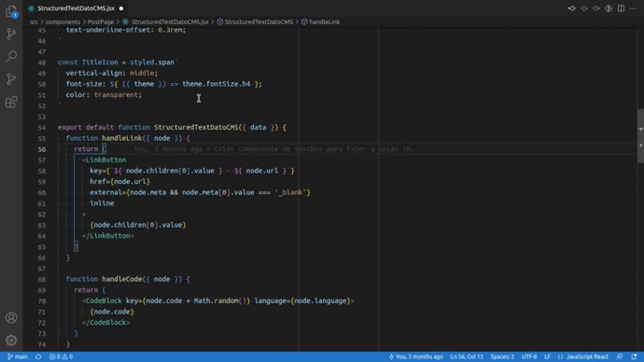Click line number 56 in the gutter
The width and height of the screenshot is (644, 362).
coord(41,149)
